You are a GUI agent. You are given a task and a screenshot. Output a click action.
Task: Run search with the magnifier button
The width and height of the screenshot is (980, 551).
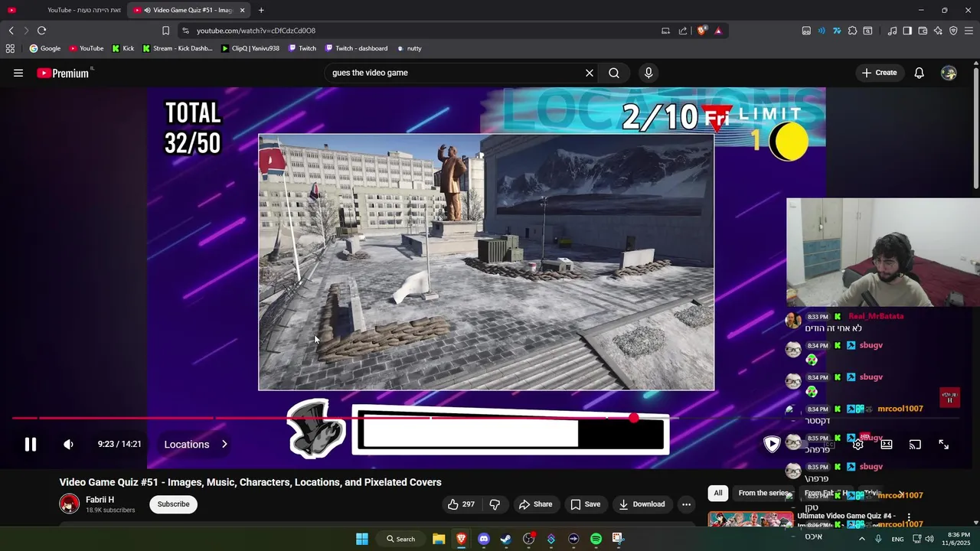[614, 73]
